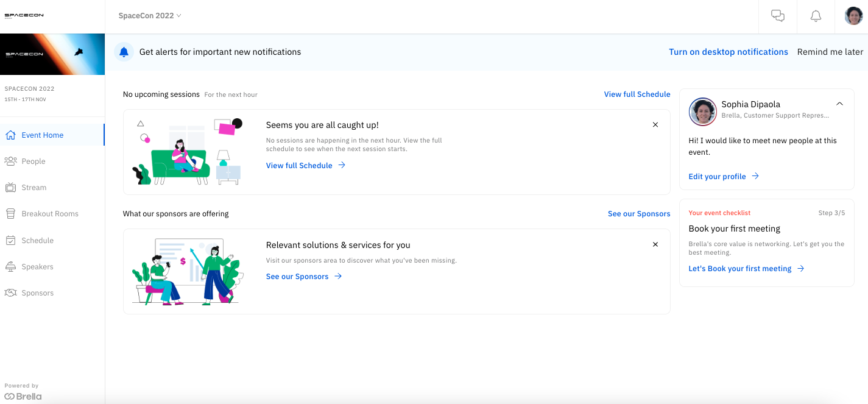Click the sponsors illustration with chart
The height and width of the screenshot is (404, 868).
tap(187, 271)
